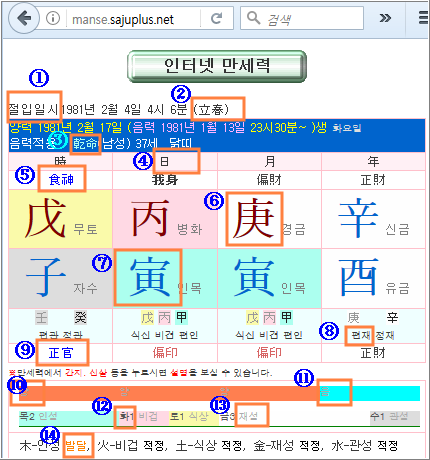Screen dimensions: 430x460
Task: Click the 子 자수 hour branch character
Action: 46,277
